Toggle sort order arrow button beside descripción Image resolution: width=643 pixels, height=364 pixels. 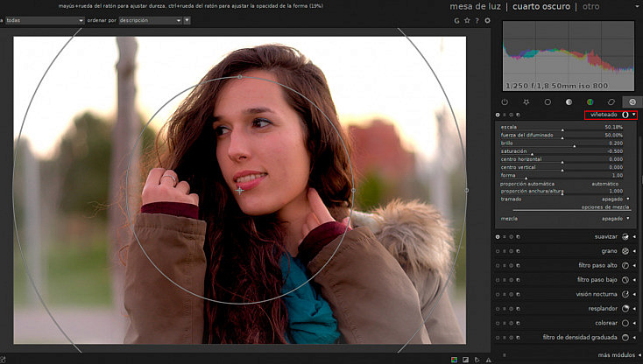pyautogui.click(x=187, y=20)
